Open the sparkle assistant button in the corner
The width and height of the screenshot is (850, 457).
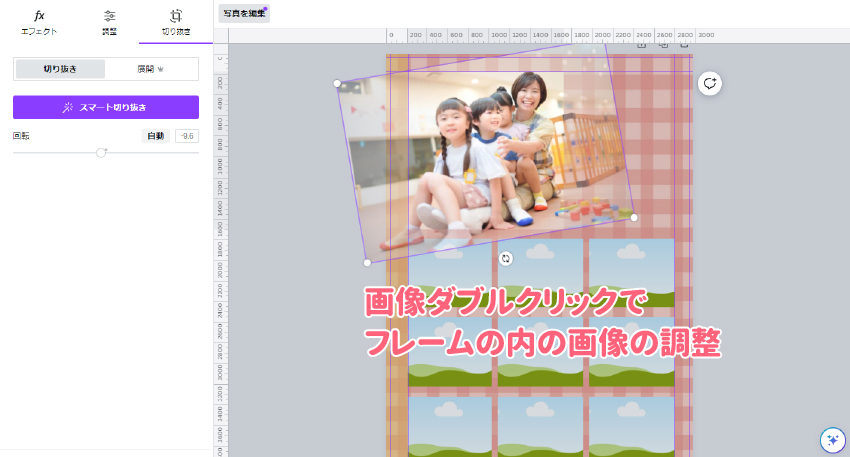pos(833,440)
